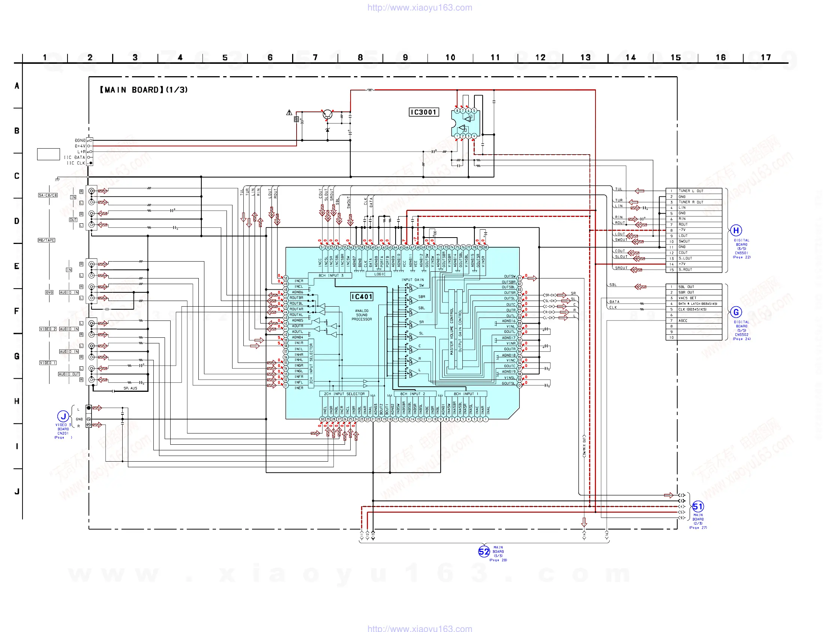The width and height of the screenshot is (840, 632).
Task: Select the MAIN BOARD (1/3) title text
Action: tap(144, 90)
